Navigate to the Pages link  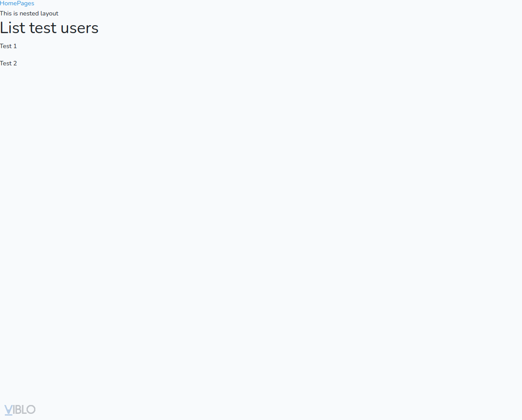click(26, 4)
